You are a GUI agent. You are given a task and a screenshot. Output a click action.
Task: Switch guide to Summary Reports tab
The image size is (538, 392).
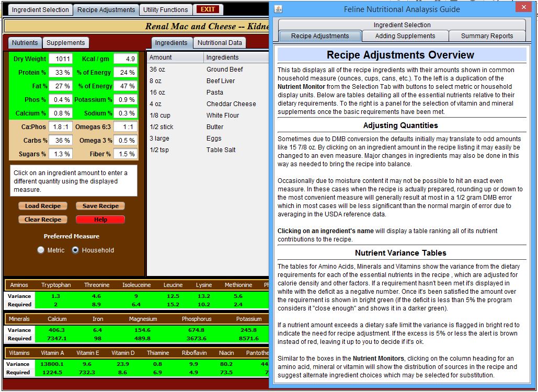(x=487, y=36)
